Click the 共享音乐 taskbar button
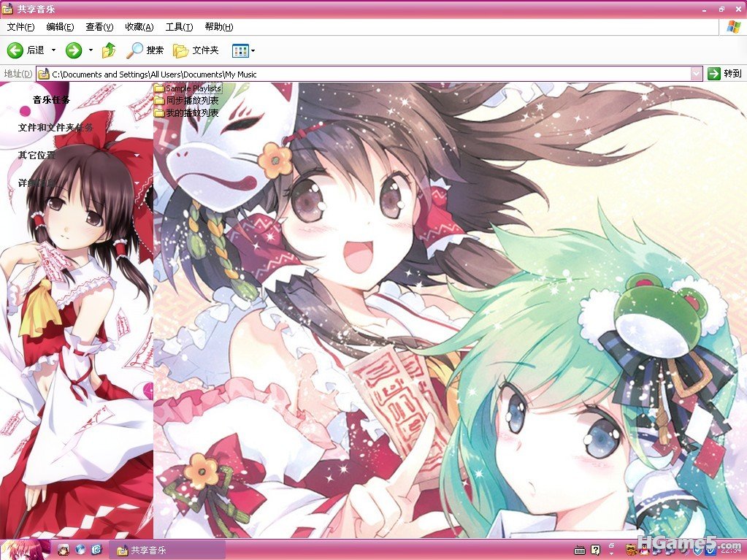The width and height of the screenshot is (747, 560). click(x=167, y=551)
